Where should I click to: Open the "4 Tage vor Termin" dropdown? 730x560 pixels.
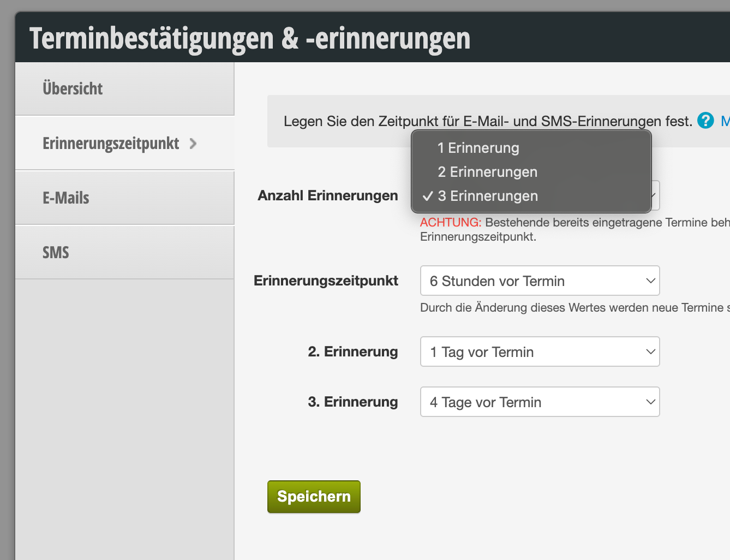[x=540, y=402]
